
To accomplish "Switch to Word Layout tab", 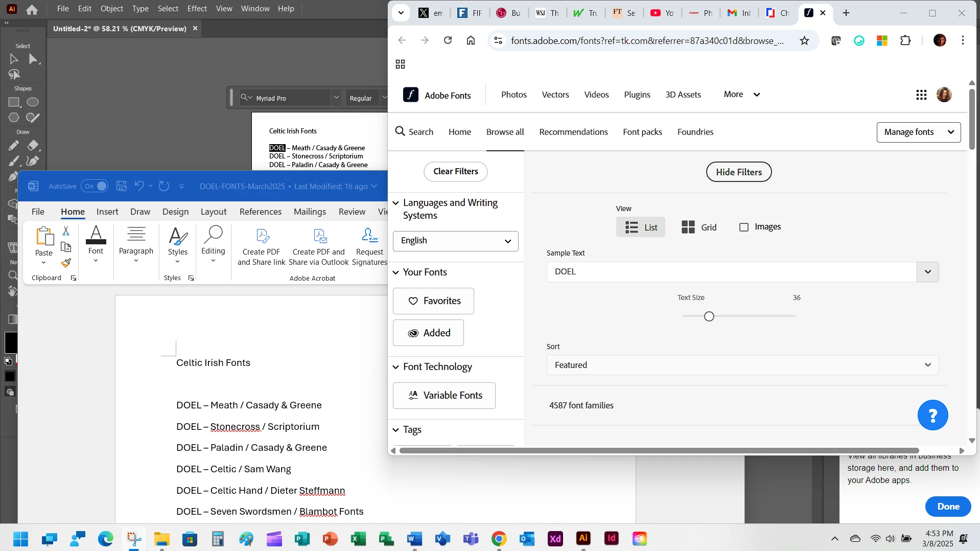I will click(x=214, y=212).
